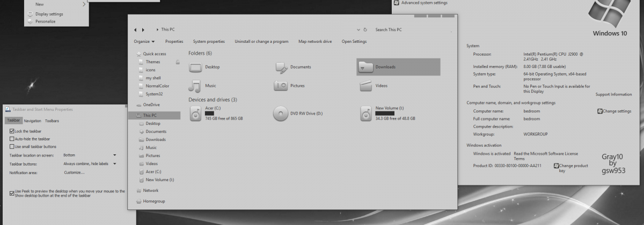Image resolution: width=644 pixels, height=225 pixels.
Task: Open the Documents folder icon in Folders
Action: pyautogui.click(x=282, y=67)
